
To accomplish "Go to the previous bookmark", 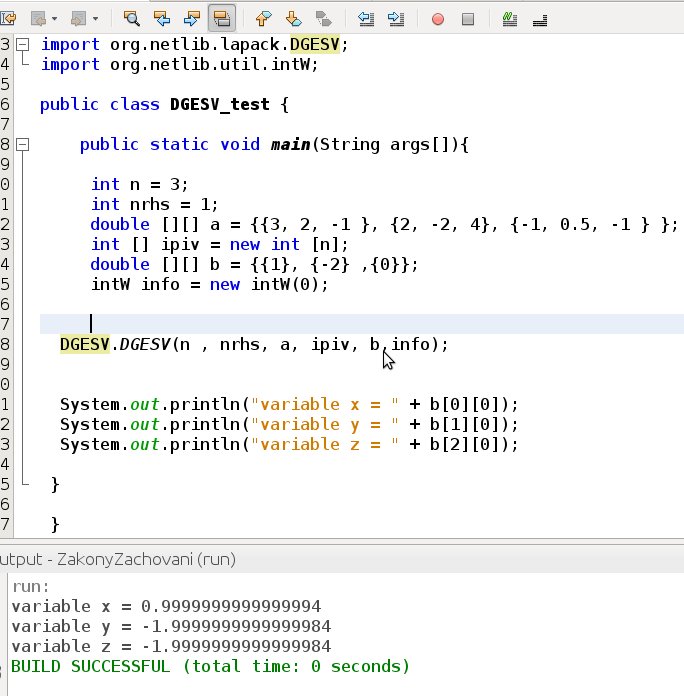I will (264, 19).
